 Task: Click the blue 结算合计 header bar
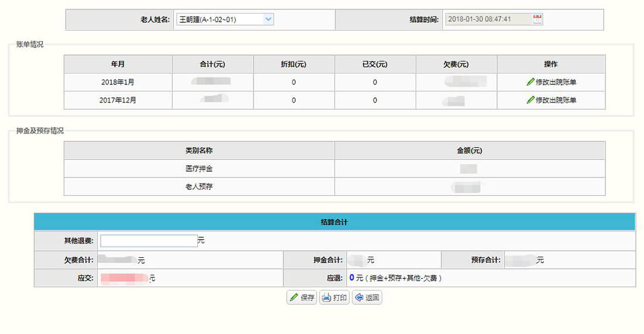click(334, 222)
